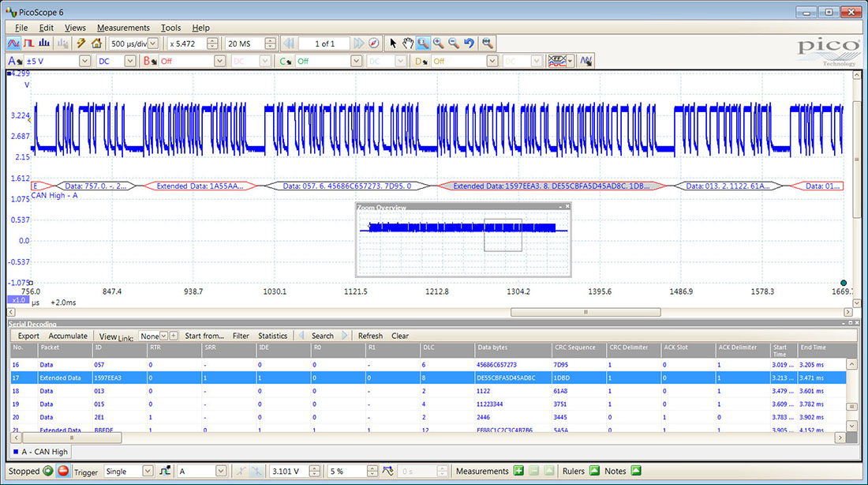
Task: Open the Measurements menu
Action: click(123, 28)
